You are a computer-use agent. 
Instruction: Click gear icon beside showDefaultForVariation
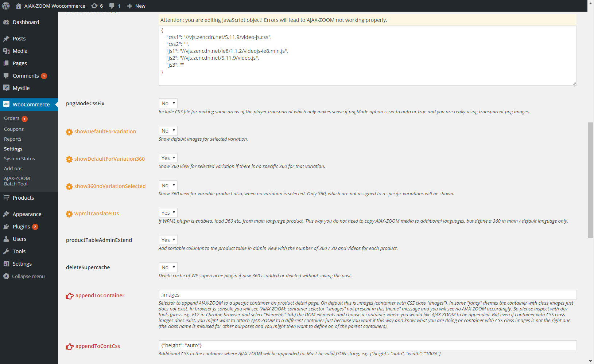pyautogui.click(x=69, y=132)
